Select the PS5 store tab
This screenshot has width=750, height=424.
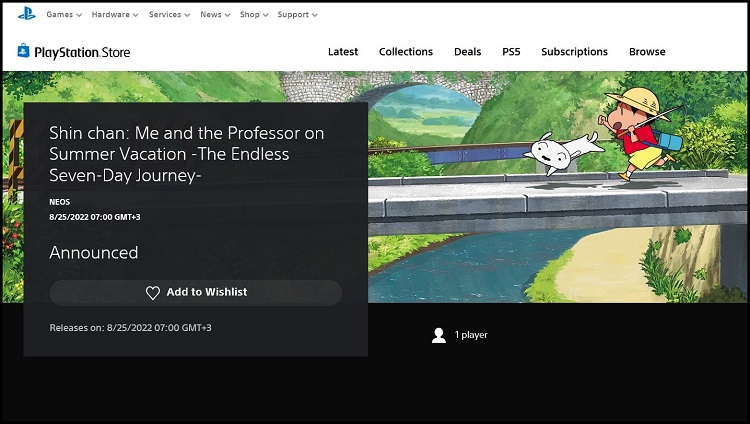pyautogui.click(x=511, y=52)
